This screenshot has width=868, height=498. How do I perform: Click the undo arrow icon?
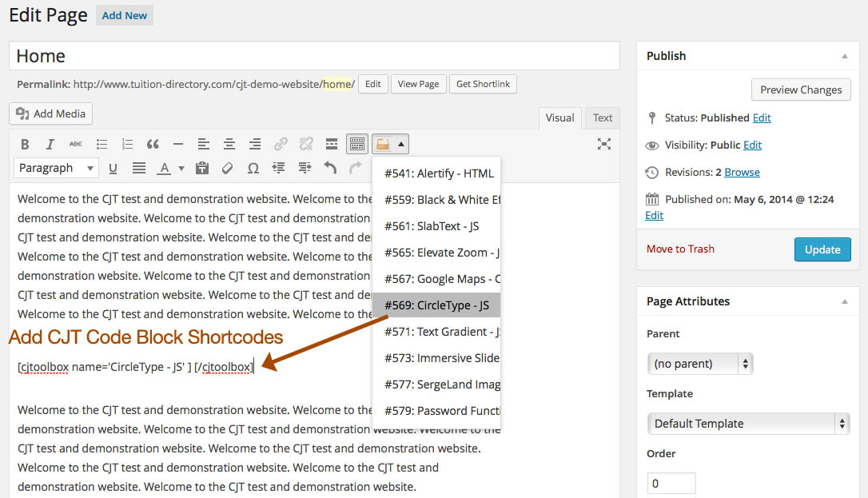click(x=330, y=168)
